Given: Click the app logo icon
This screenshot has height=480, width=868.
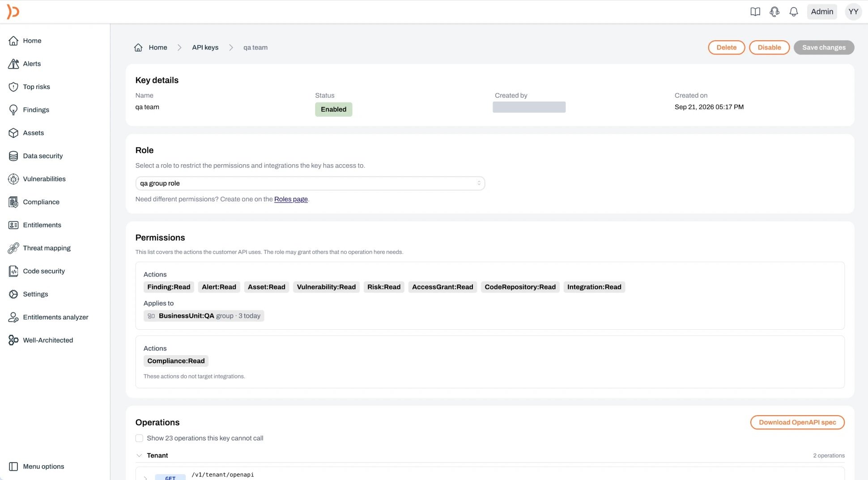Looking at the screenshot, I should 13,12.
